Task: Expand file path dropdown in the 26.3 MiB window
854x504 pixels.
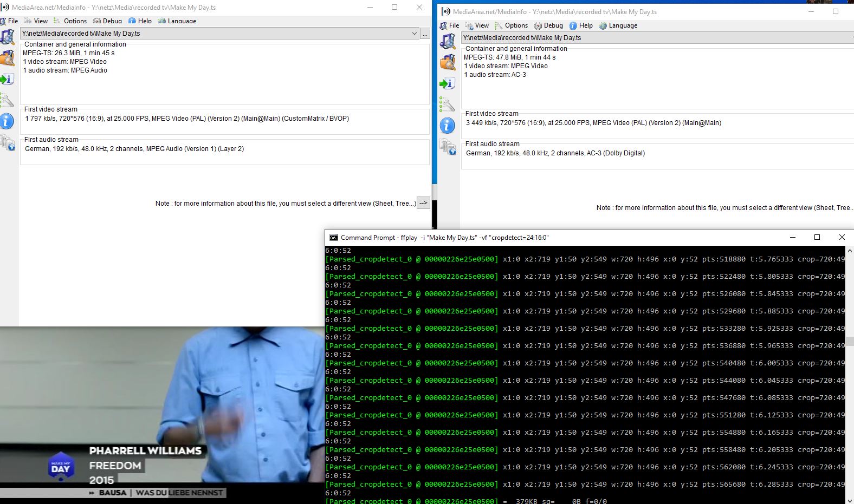Action: click(x=415, y=34)
